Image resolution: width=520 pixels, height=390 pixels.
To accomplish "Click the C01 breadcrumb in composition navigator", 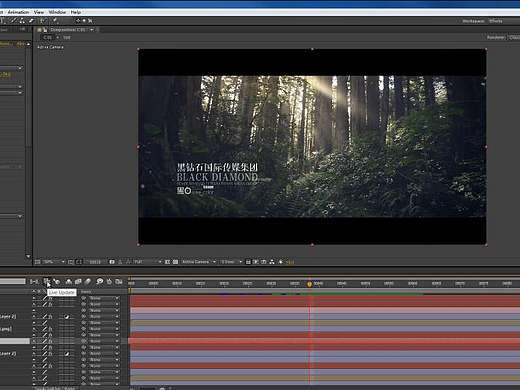I will pyautogui.click(x=48, y=37).
